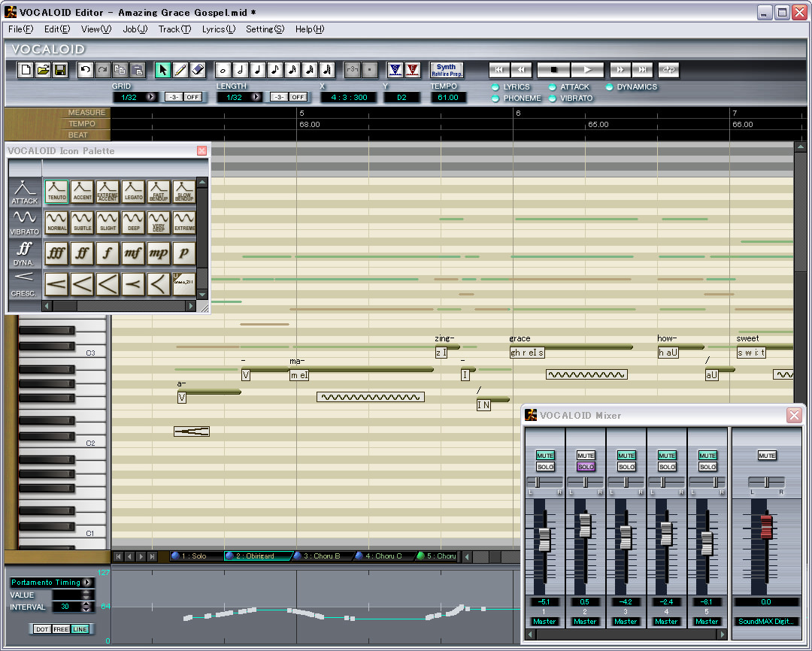The image size is (812, 651).
Task: Open the Lyrics menu
Action: [219, 29]
